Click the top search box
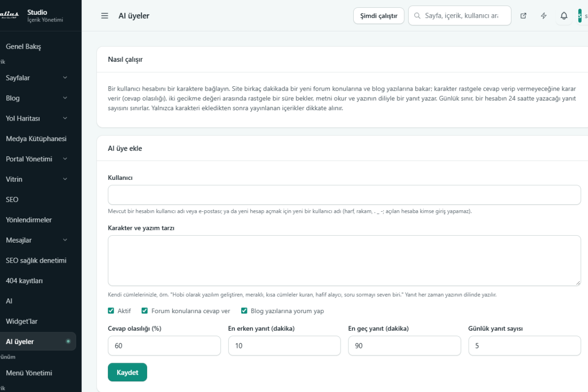This screenshot has height=392, width=588. pos(460,16)
